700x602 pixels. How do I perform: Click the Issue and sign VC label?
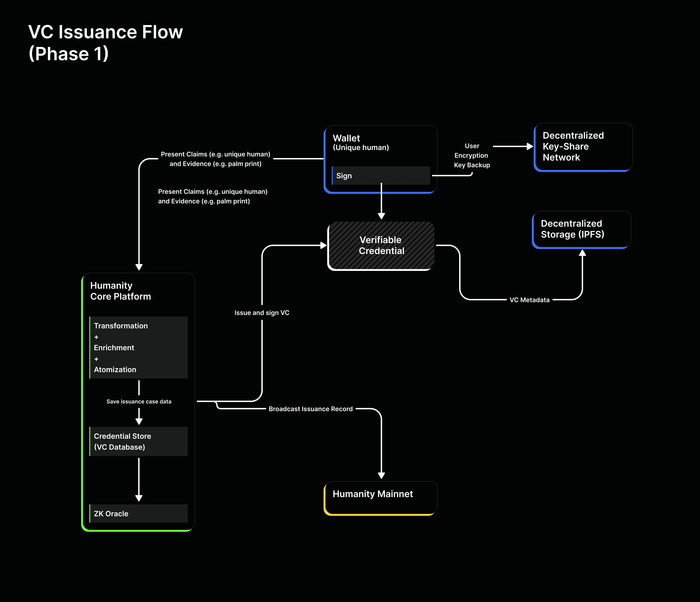click(262, 313)
